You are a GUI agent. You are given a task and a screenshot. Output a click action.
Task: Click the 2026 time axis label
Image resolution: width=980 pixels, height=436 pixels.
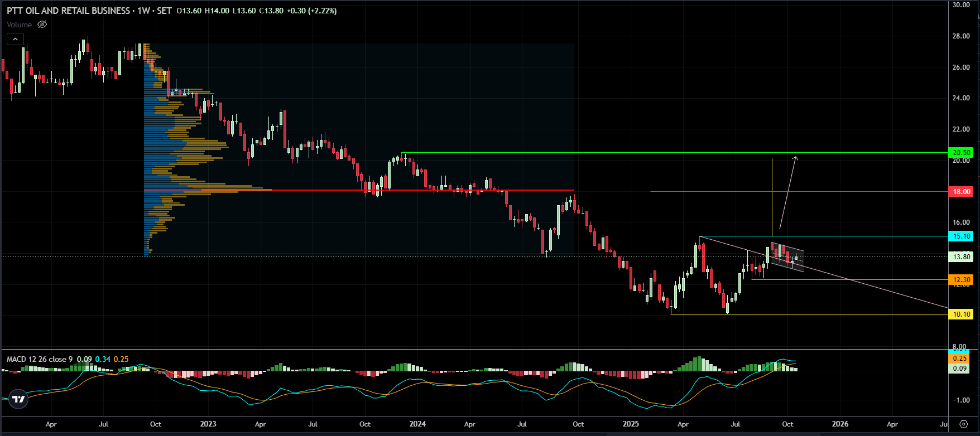pos(840,424)
